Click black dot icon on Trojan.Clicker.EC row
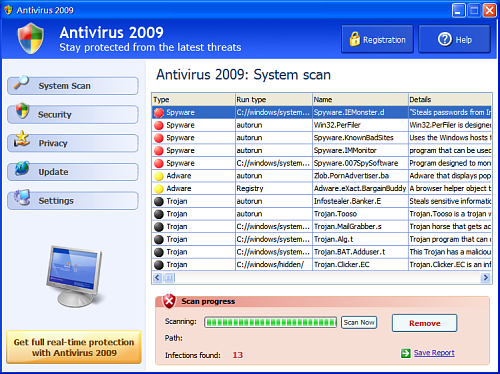This screenshot has height=374, width=500. [159, 265]
